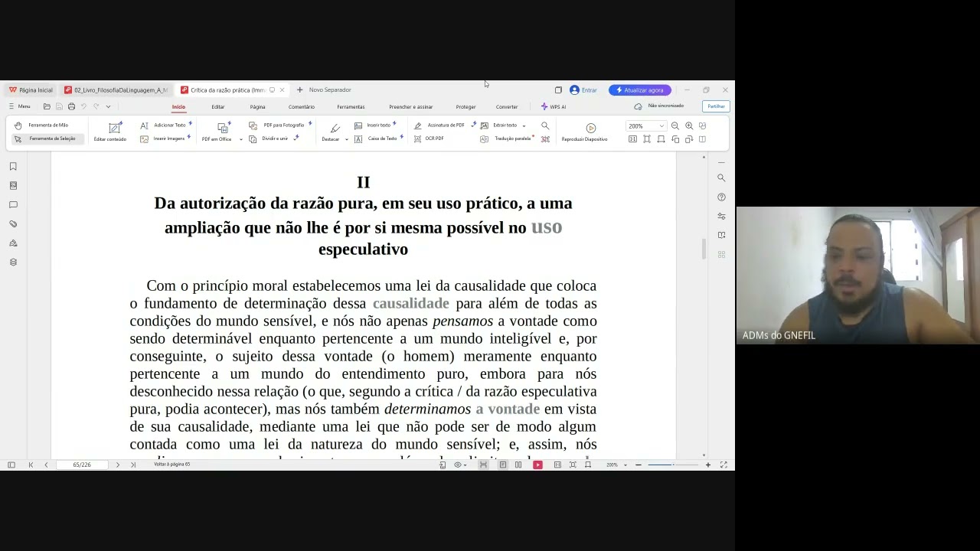Zoom out with the ribbon minus magnifier
This screenshot has width=980, height=551.
(x=675, y=126)
